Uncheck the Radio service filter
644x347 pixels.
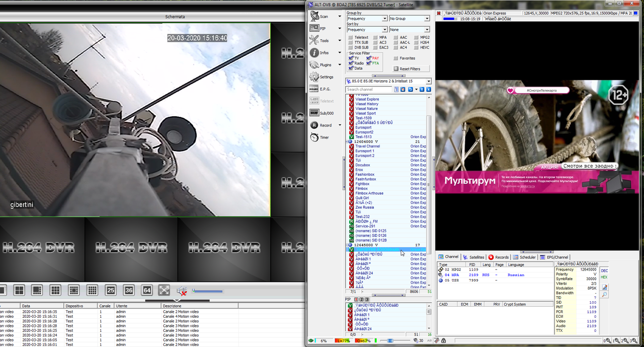[x=351, y=63]
